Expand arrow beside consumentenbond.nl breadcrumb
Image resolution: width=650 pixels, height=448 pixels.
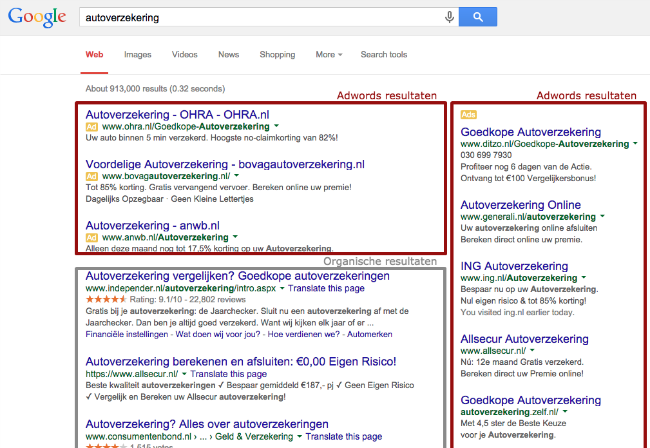pos(299,436)
